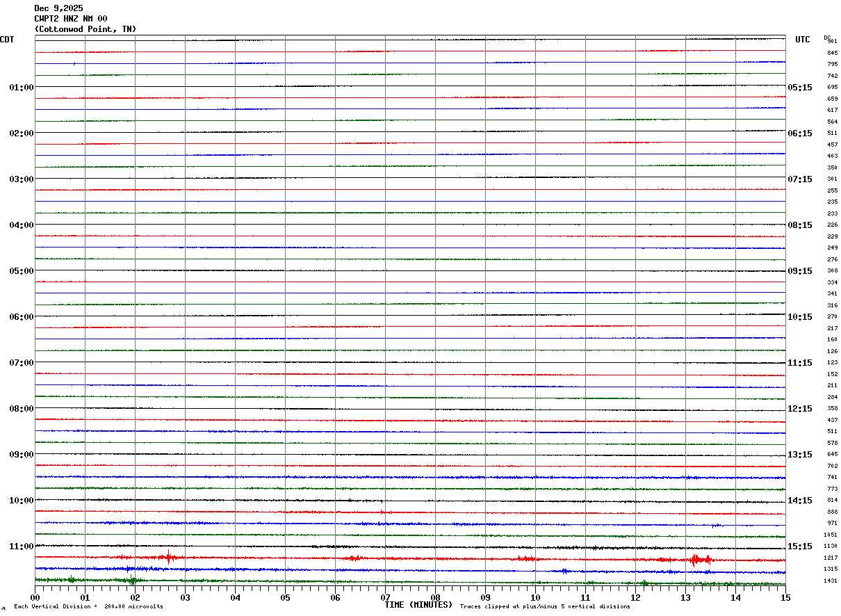Click the 'TIME (MINUTES)' axis title
This screenshot has height=616, width=841.
418,605
